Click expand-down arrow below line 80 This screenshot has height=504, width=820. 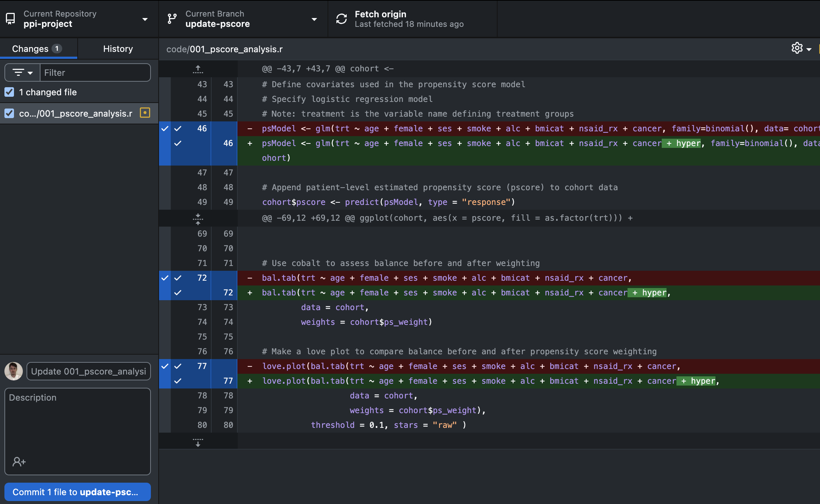pos(198,442)
